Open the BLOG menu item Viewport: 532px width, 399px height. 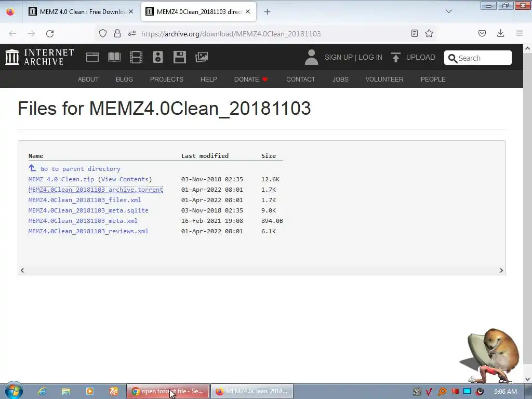[x=124, y=79]
